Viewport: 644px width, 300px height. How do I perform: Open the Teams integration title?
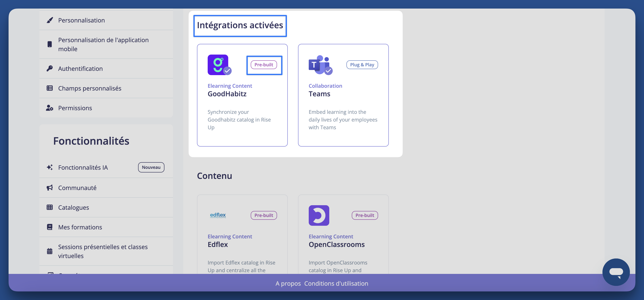coord(319,94)
